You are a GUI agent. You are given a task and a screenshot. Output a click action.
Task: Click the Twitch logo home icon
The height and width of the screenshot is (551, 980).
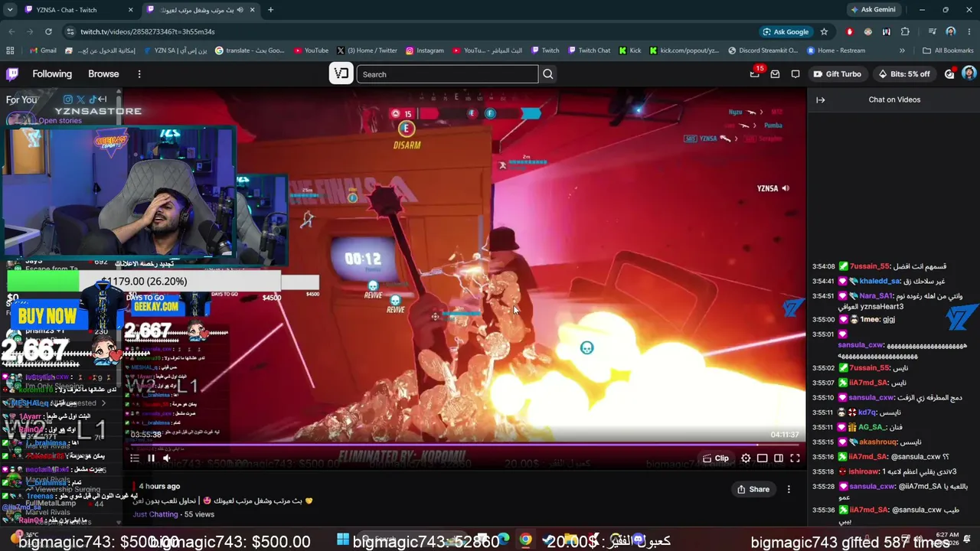[12, 74]
